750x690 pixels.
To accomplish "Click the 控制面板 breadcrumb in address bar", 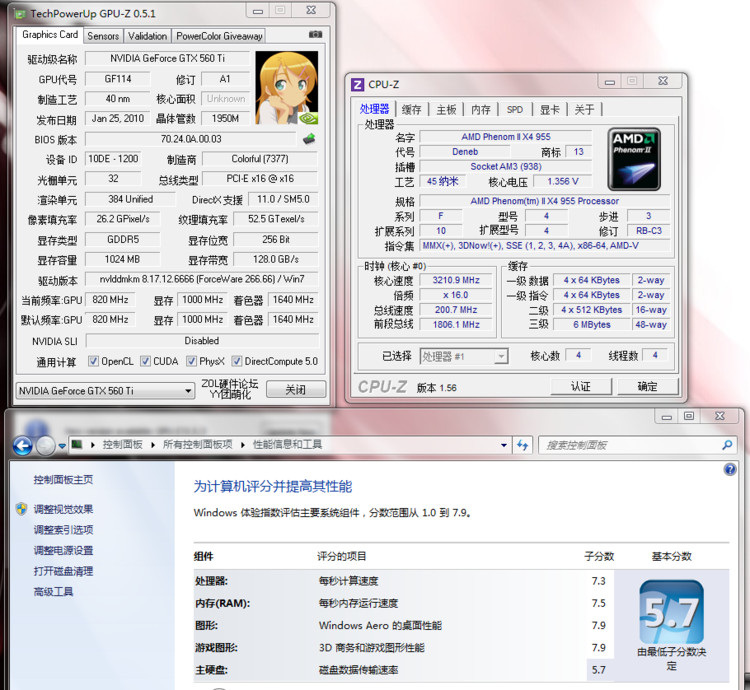I will coord(122,445).
